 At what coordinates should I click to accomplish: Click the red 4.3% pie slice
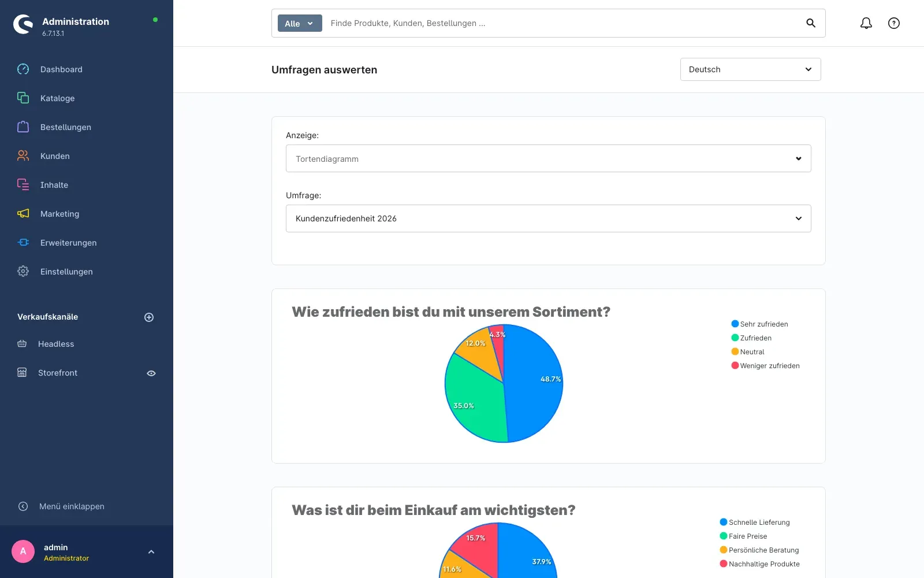point(498,347)
